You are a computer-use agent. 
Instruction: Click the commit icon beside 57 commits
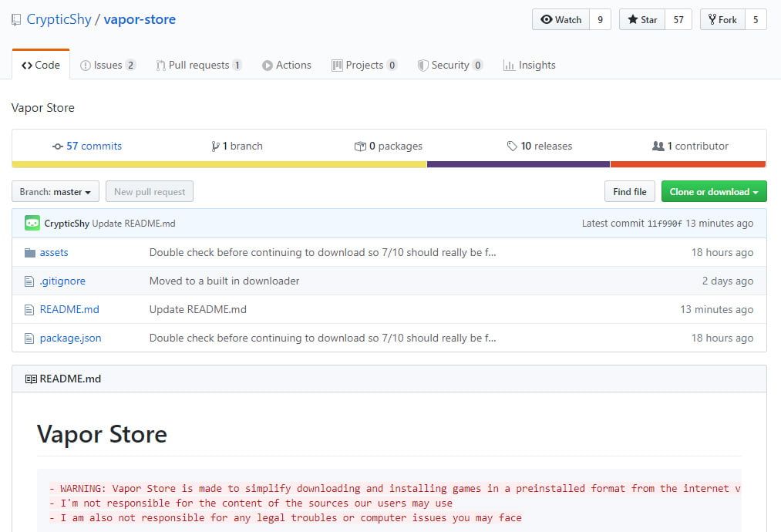click(57, 146)
